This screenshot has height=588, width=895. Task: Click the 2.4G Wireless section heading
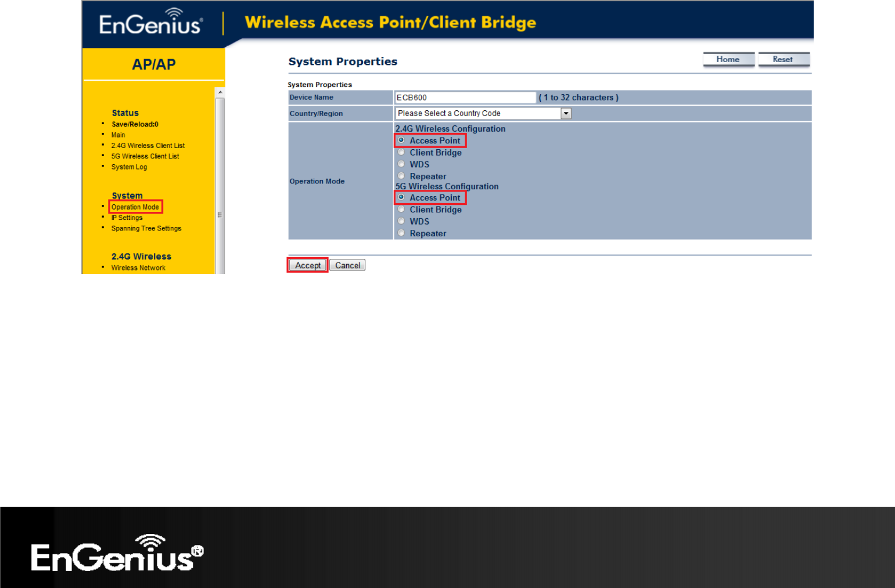point(141,257)
